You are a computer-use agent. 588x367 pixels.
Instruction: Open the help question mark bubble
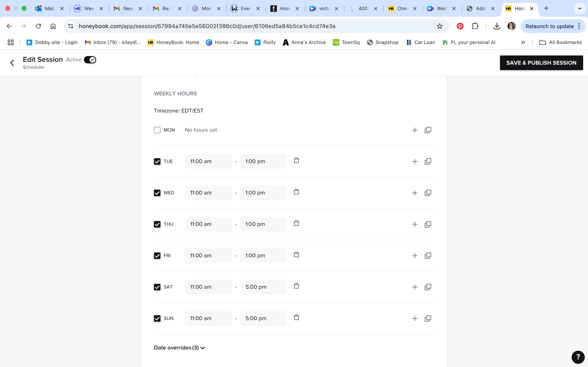coord(578,357)
